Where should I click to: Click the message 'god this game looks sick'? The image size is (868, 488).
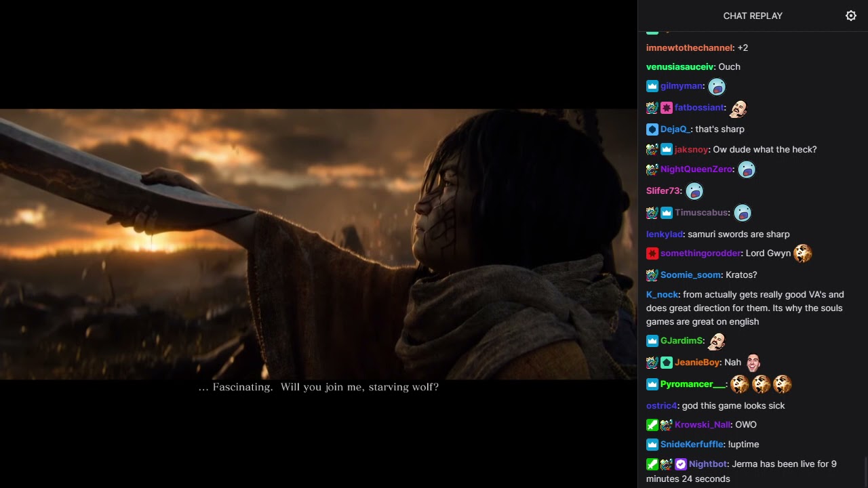[733, 406]
